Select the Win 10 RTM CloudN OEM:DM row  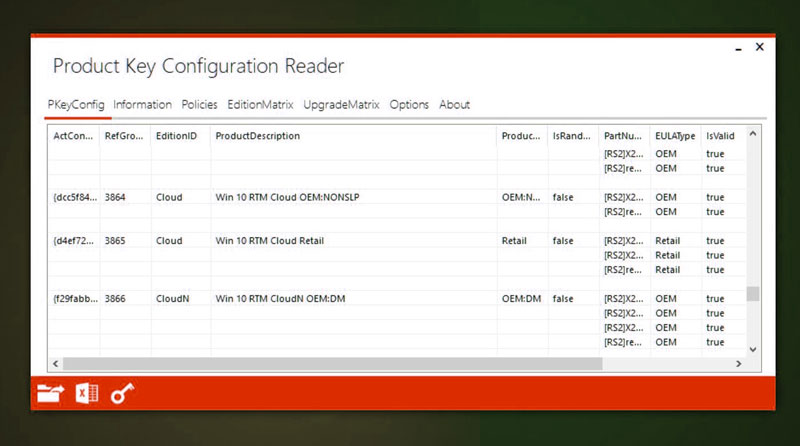coord(280,299)
